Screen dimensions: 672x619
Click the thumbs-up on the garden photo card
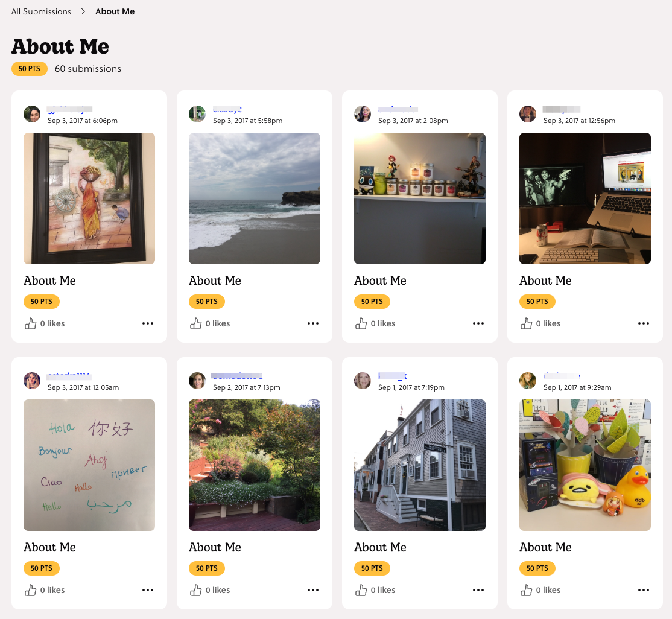coord(195,590)
